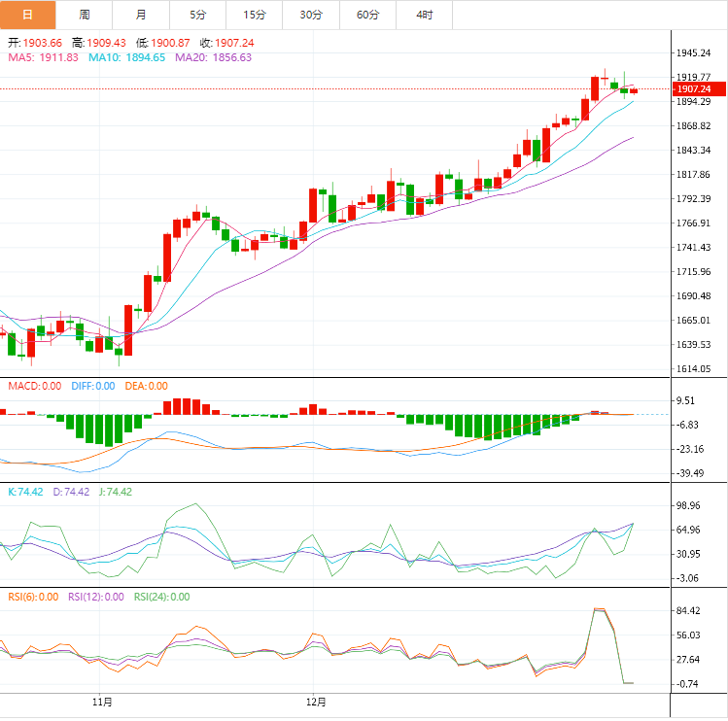Image resolution: width=728 pixels, height=721 pixels.
Task: Switch to the 60分 timeframe
Action: (368, 15)
